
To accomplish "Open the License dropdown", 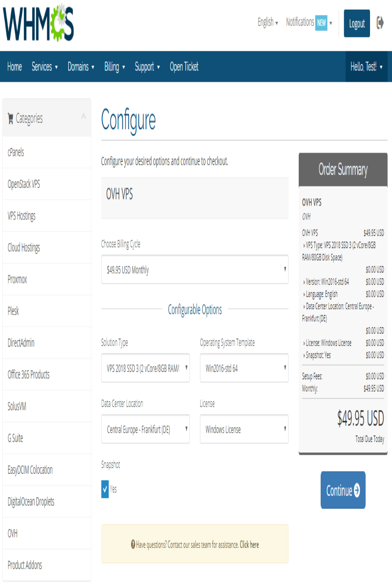I will [x=244, y=429].
